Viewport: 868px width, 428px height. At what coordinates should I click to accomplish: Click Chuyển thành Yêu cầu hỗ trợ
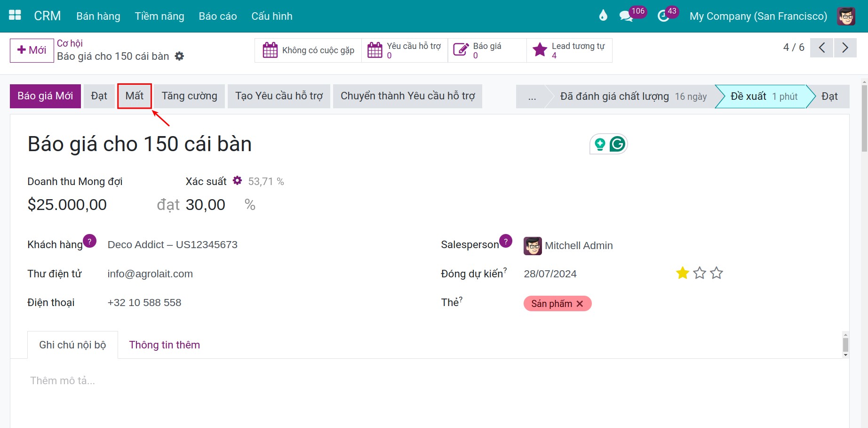[407, 96]
